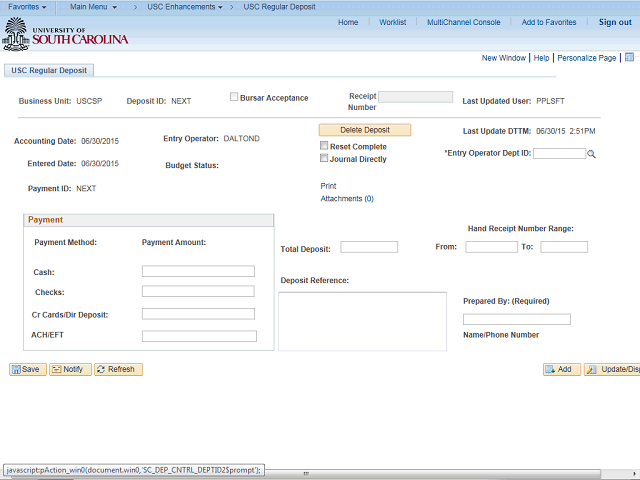640x480 pixels.
Task: Switch to the USC Regular Deposit tab
Action: (x=49, y=70)
